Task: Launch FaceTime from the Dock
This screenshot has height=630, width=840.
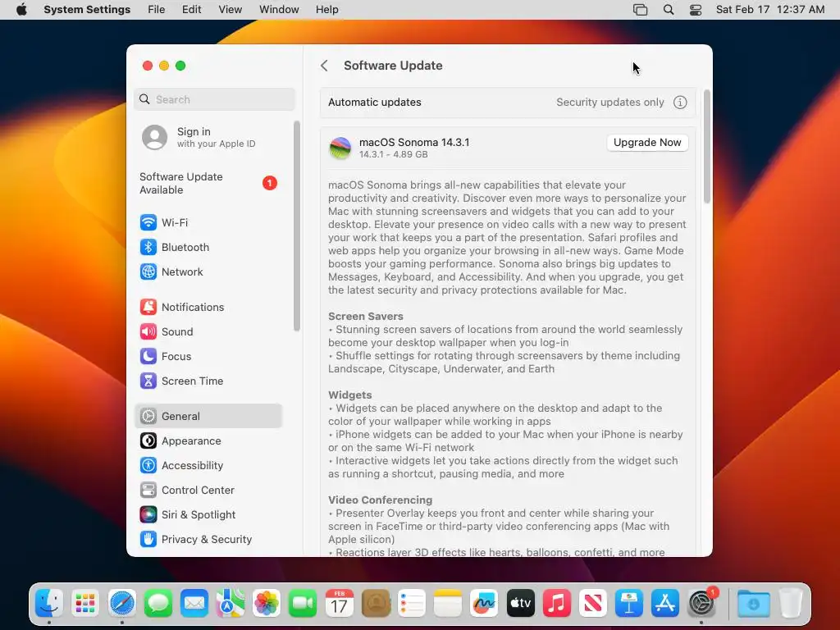Action: [x=304, y=604]
